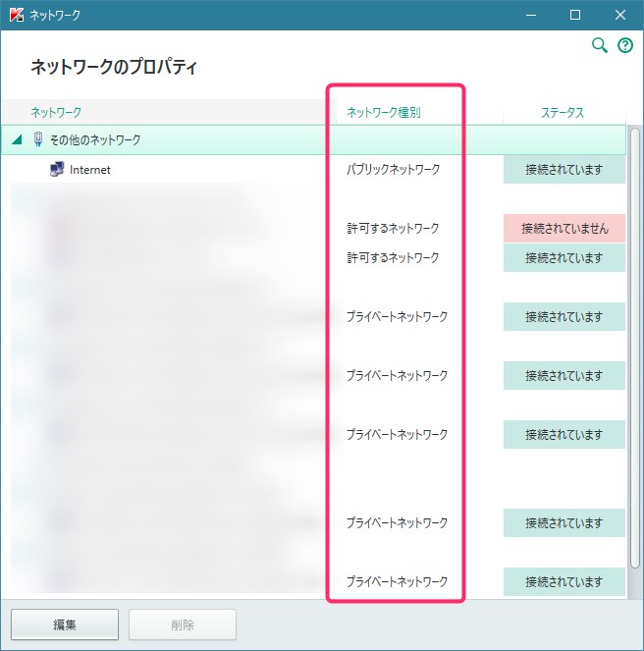This screenshot has width=644, height=651.
Task: Click 接続されています status in Internet row
Action: [x=564, y=170]
